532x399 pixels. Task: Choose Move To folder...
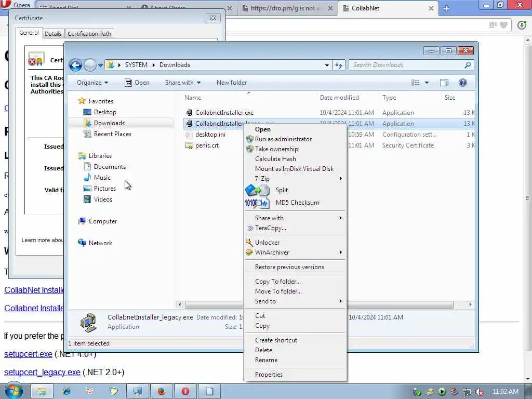(x=295, y=291)
